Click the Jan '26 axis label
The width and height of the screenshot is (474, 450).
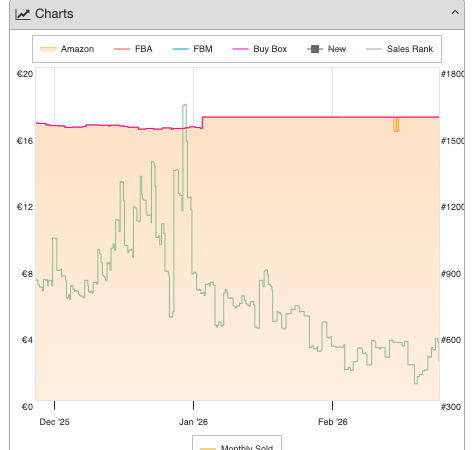tap(193, 422)
